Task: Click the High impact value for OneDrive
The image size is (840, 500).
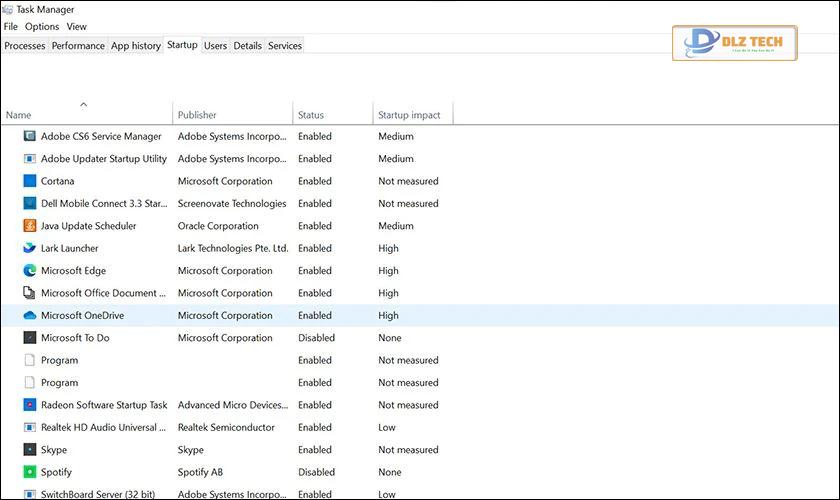Action: pyautogui.click(x=388, y=316)
